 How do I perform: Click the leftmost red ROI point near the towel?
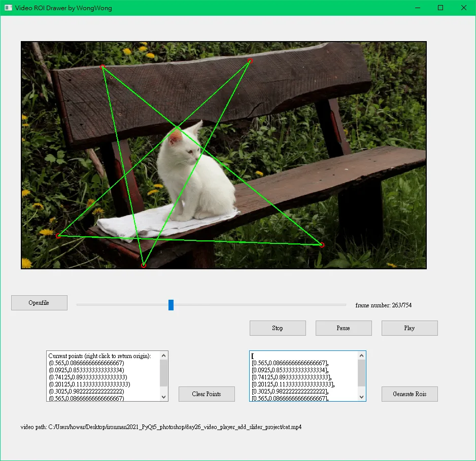(x=58, y=236)
